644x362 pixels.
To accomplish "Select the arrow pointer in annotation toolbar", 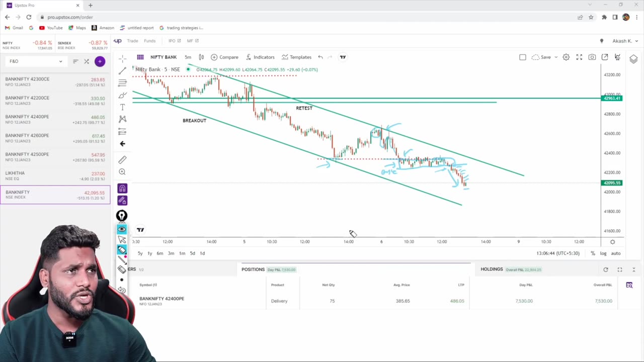I will [x=122, y=240].
